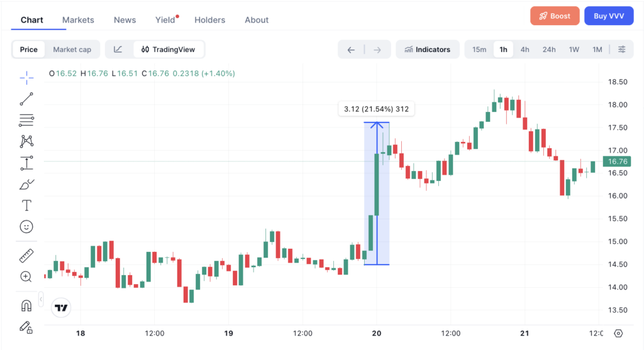Open the Indicators menu

428,50
